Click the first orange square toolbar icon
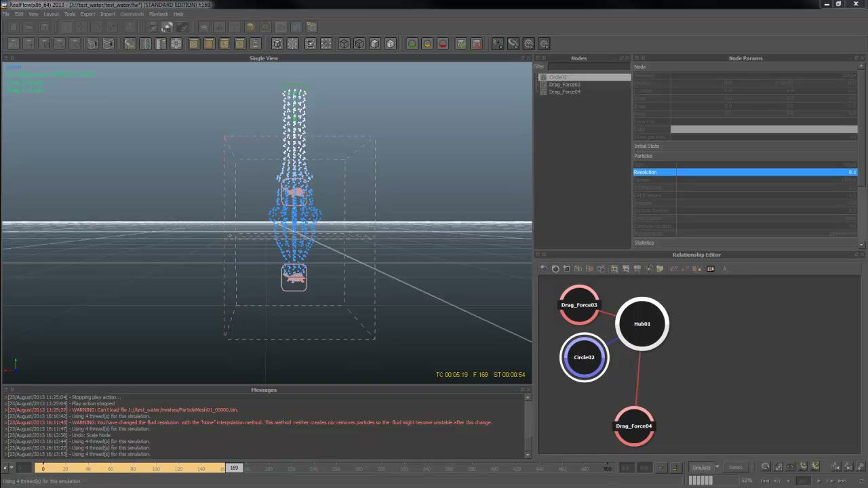 tap(194, 44)
